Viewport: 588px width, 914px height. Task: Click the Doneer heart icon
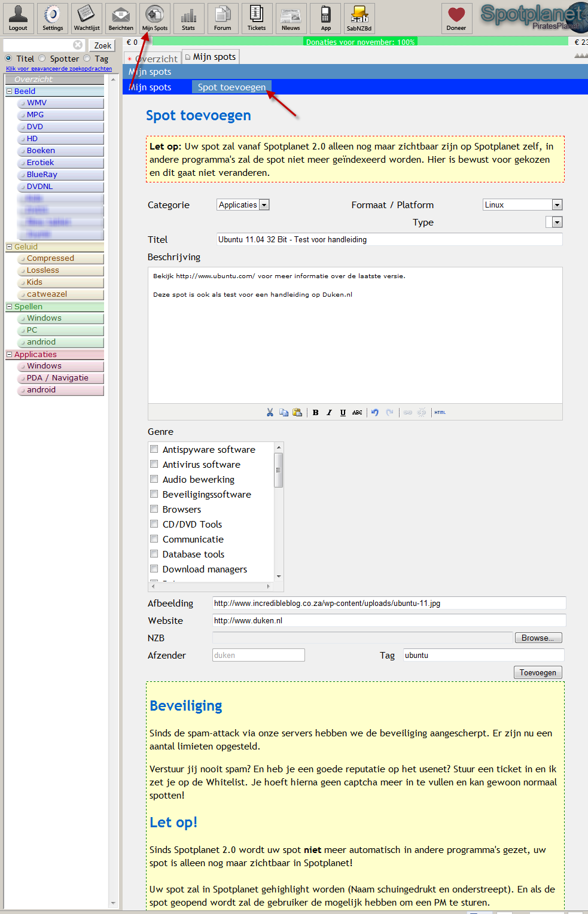(x=456, y=18)
